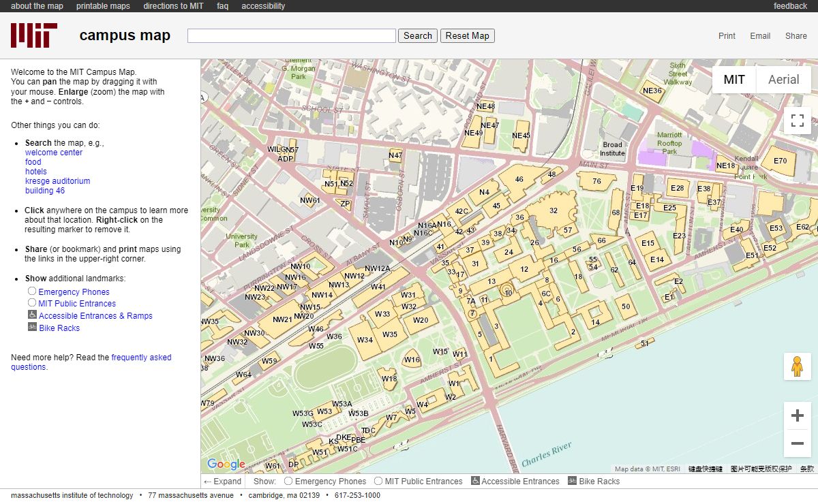
Task: Click the kresge auditorium example link
Action: point(57,181)
